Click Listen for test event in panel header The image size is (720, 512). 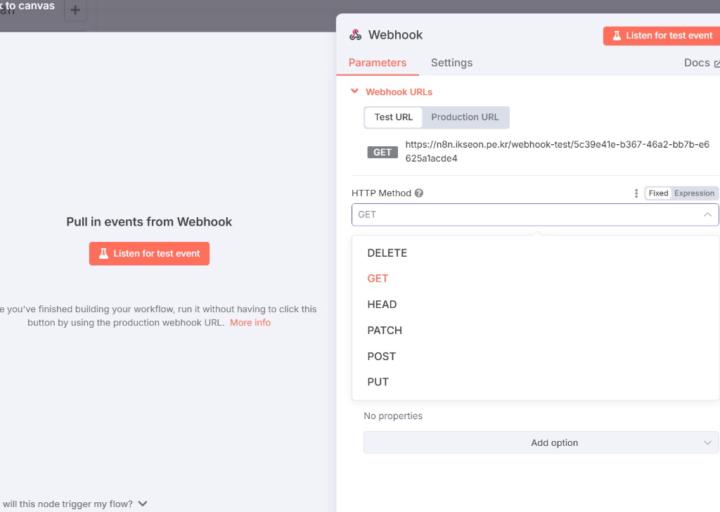pyautogui.click(x=661, y=35)
